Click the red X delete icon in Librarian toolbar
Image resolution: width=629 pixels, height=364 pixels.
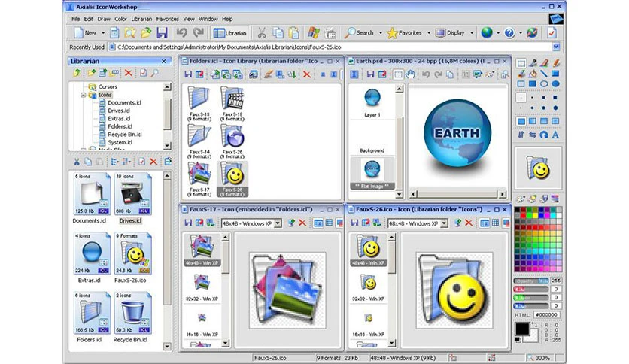click(129, 73)
